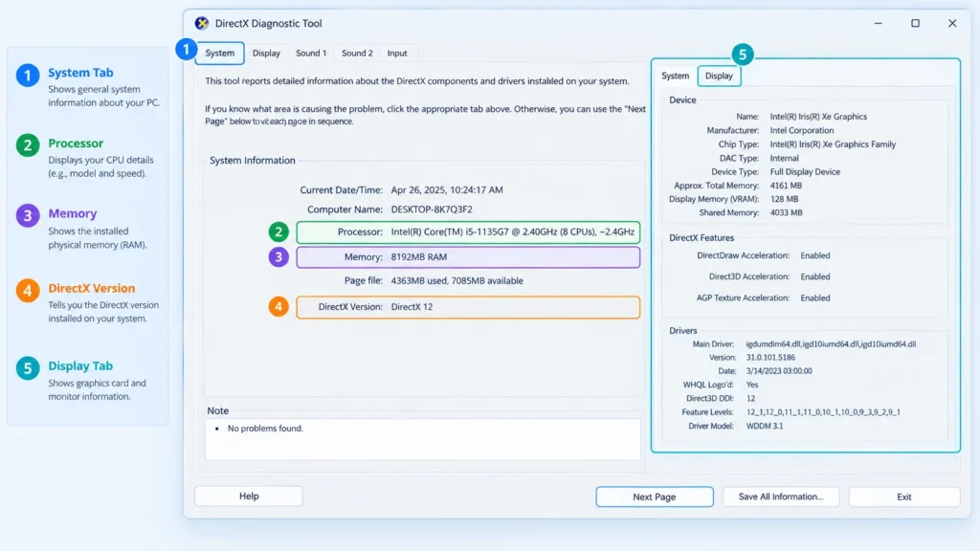Viewport: 980px width, 551px height.
Task: Click display memory value 128 MB
Action: click(x=784, y=199)
